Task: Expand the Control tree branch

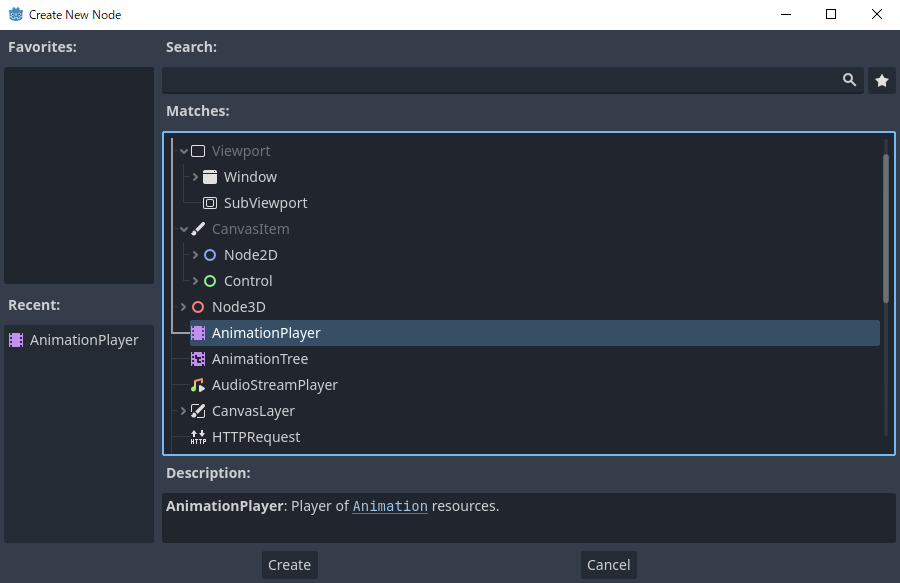Action: pyautogui.click(x=194, y=280)
